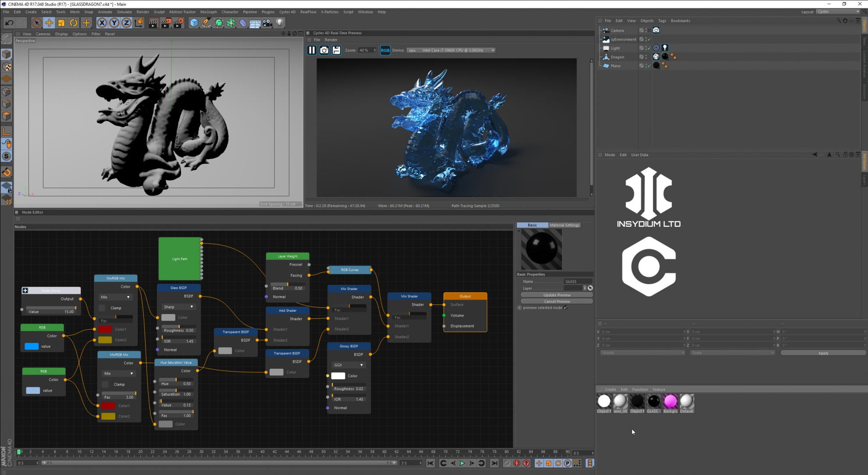Select the Move tool in top toolbar
Screen dimensions: 868x475
(x=49, y=23)
